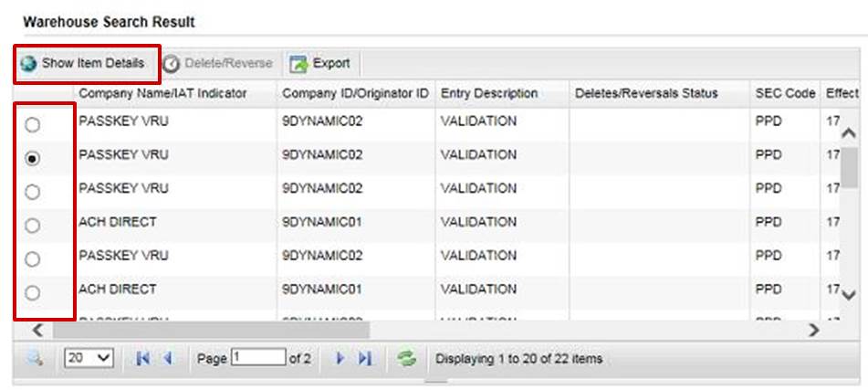The width and height of the screenshot is (868, 390).
Task: Click the vertical scrollbar thumb
Action: [x=849, y=167]
